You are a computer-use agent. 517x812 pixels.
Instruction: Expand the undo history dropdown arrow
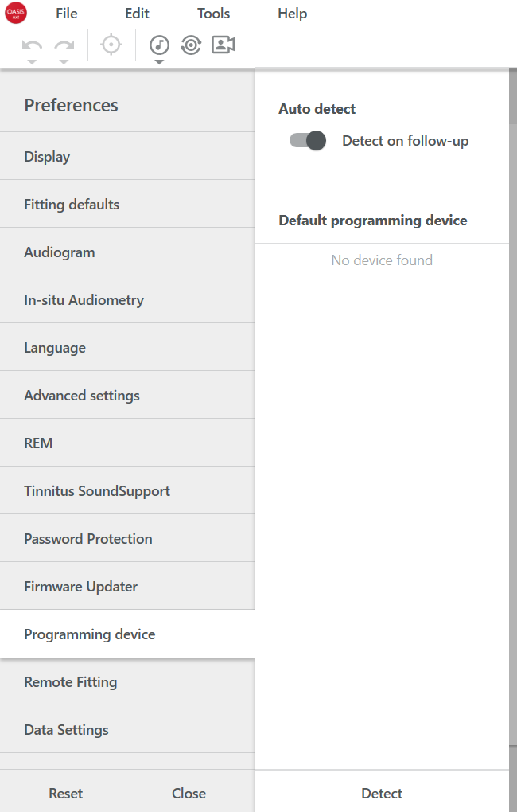point(32,62)
